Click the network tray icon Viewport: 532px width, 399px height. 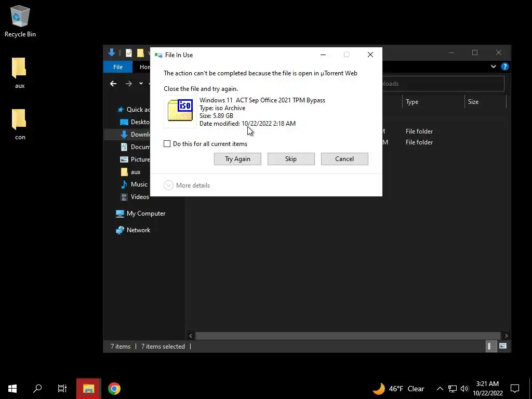[453, 389]
